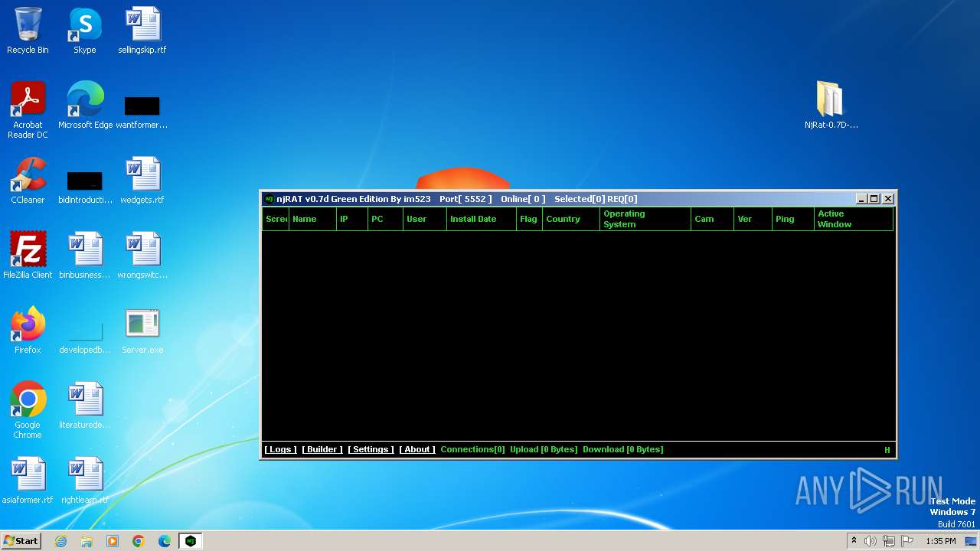The width and height of the screenshot is (980, 551).
Task: Select asiaformer.rtf document icon
Action: coord(28,481)
